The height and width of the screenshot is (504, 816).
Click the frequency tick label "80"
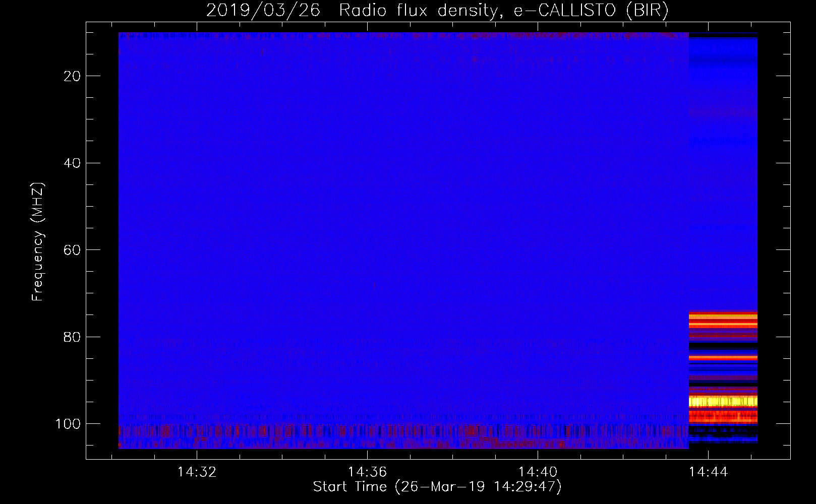click(x=72, y=337)
